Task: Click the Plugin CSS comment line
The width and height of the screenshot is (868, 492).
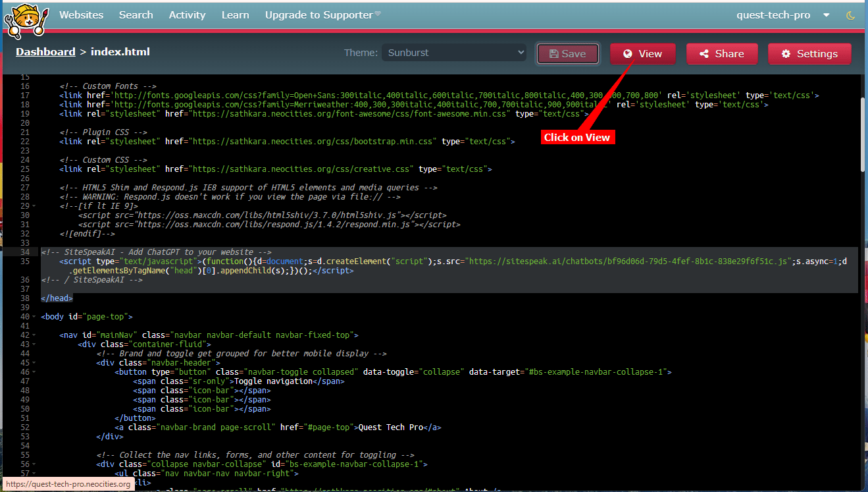Action: click(103, 132)
